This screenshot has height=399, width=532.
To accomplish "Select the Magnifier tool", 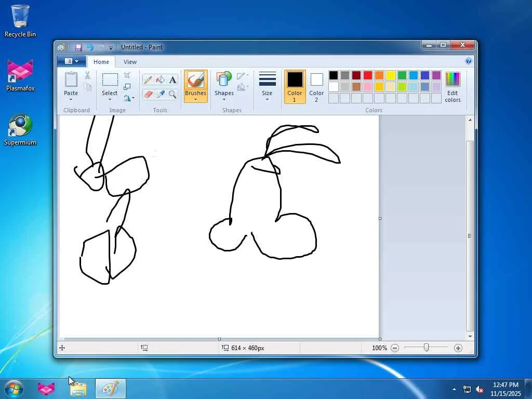I will (x=172, y=94).
